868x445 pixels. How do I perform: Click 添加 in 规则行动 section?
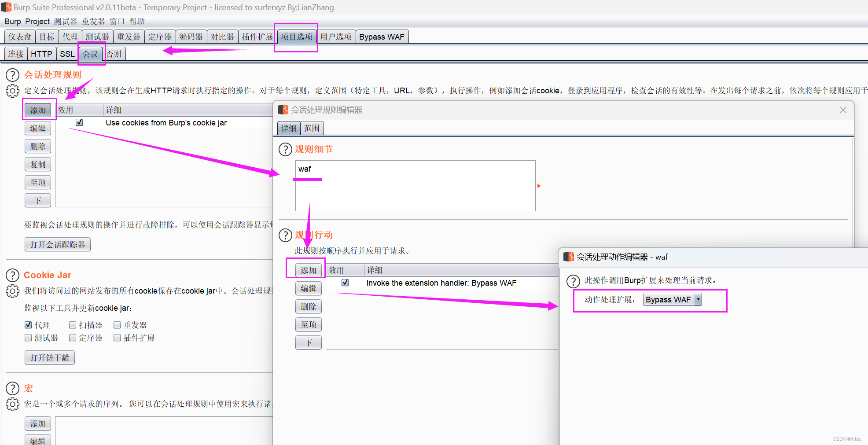coord(309,270)
